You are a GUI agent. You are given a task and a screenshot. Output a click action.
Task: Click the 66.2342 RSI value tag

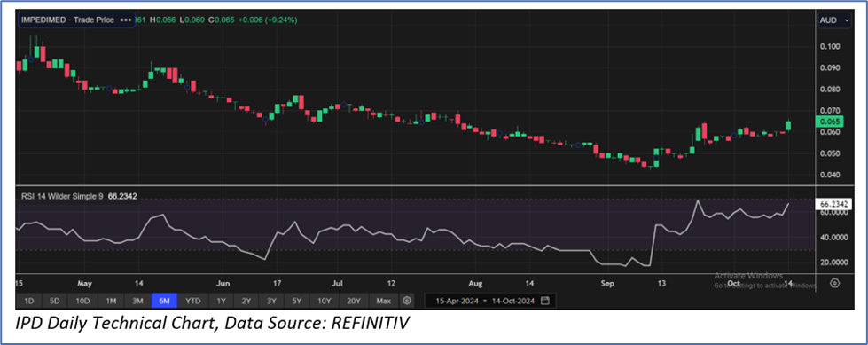[x=833, y=204]
